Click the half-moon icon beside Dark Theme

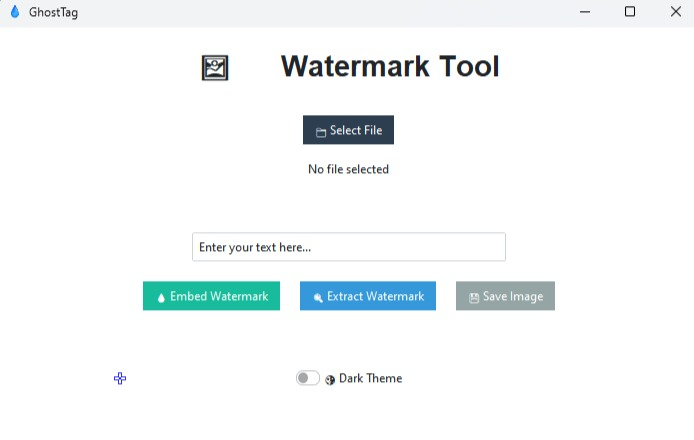[330, 379]
